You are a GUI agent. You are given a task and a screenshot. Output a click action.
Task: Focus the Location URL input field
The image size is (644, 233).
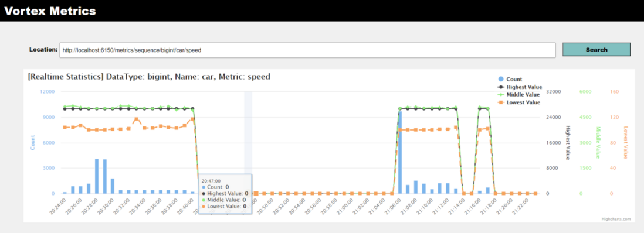(x=307, y=50)
